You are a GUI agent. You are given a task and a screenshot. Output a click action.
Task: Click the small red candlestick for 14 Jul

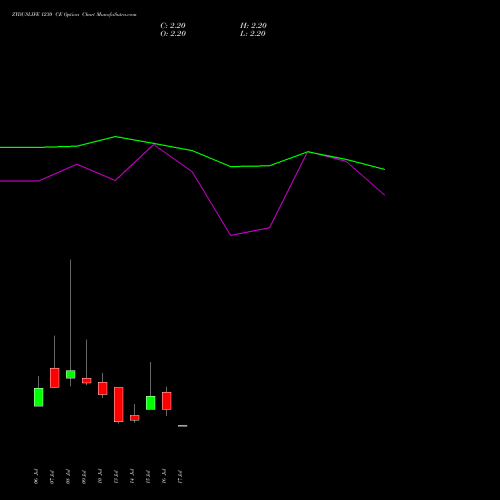135,418
